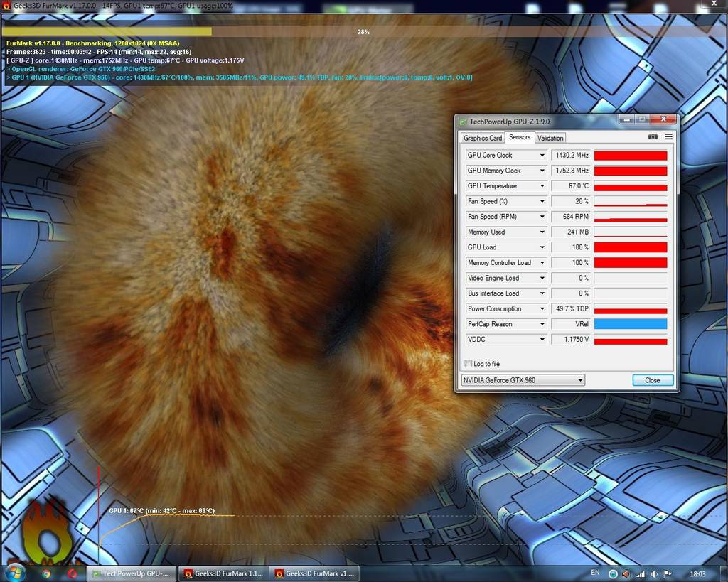Click the GPU Temperature red graph
728x582 pixels.
tap(631, 186)
